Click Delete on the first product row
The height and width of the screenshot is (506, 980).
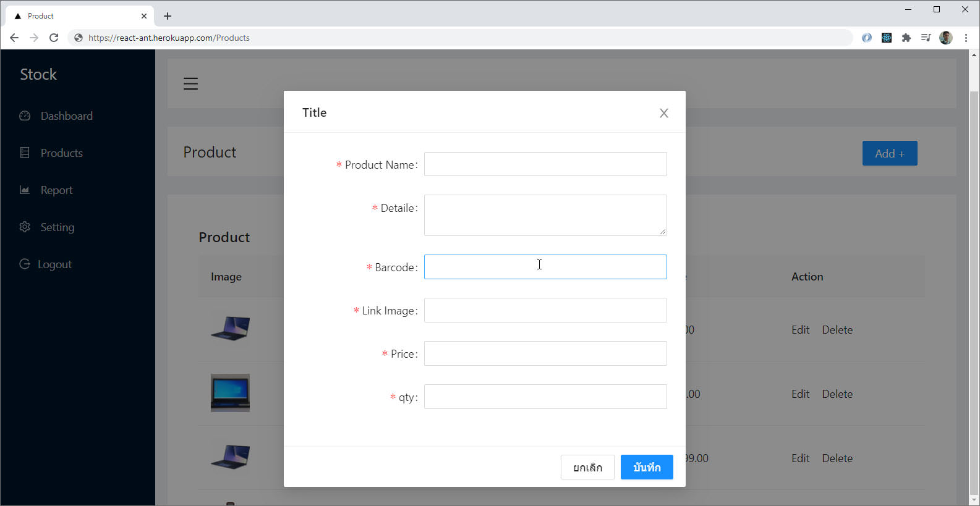tap(837, 330)
